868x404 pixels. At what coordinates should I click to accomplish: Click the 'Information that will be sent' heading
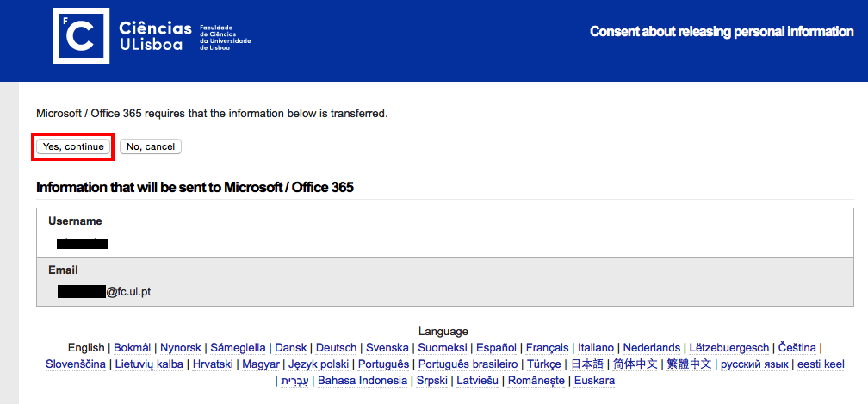195,187
